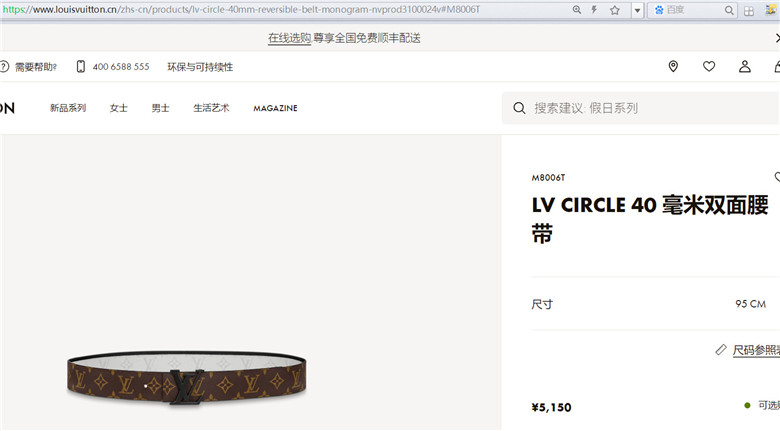Click the 在线选购 link in banner
The width and height of the screenshot is (780, 431).
(290, 38)
